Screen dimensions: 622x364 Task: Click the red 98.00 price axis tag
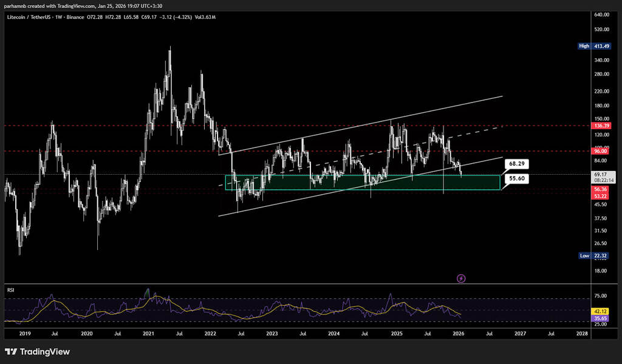[x=600, y=151]
